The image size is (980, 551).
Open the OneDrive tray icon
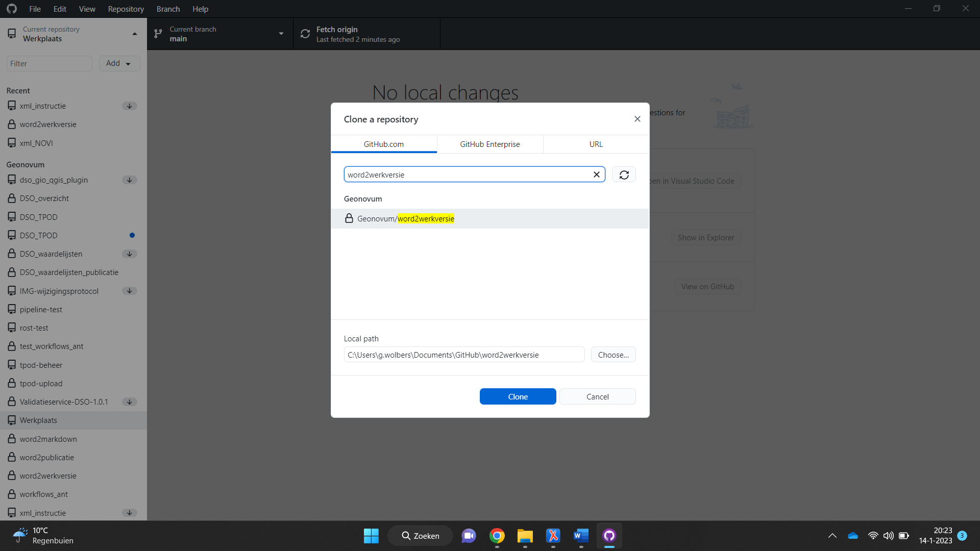click(x=853, y=536)
